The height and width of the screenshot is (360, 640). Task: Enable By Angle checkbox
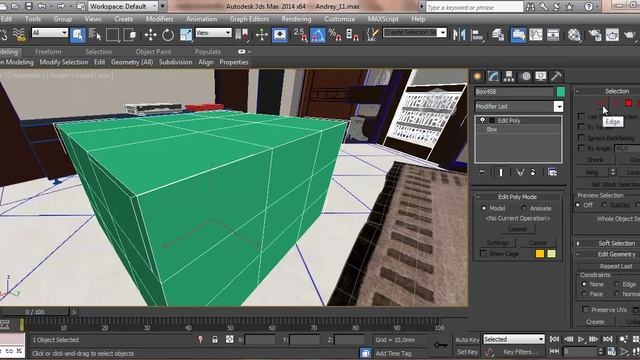tap(581, 148)
